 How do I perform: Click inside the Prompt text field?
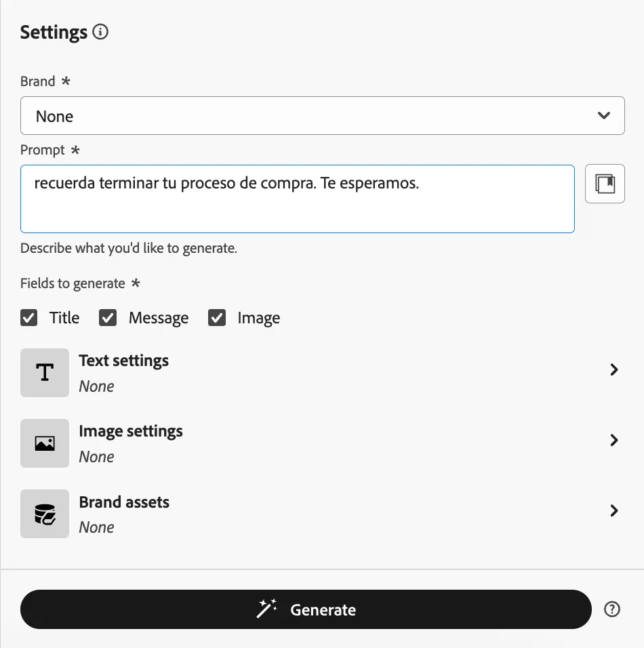[298, 199]
